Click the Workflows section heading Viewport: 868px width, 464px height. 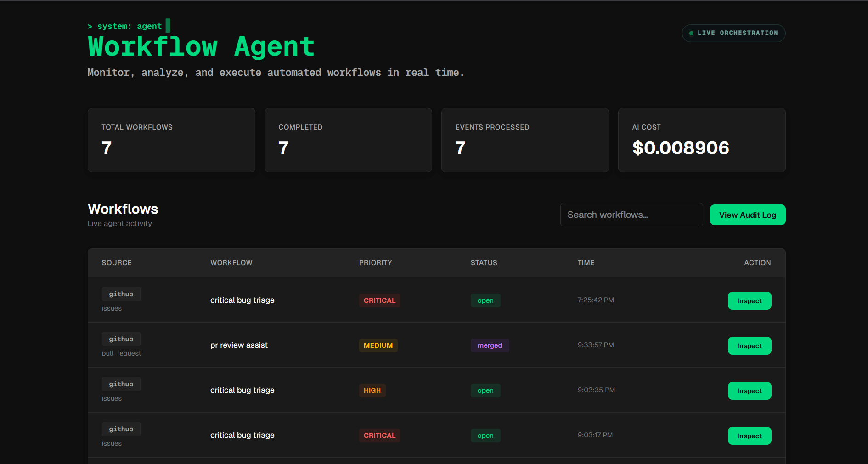coord(123,209)
